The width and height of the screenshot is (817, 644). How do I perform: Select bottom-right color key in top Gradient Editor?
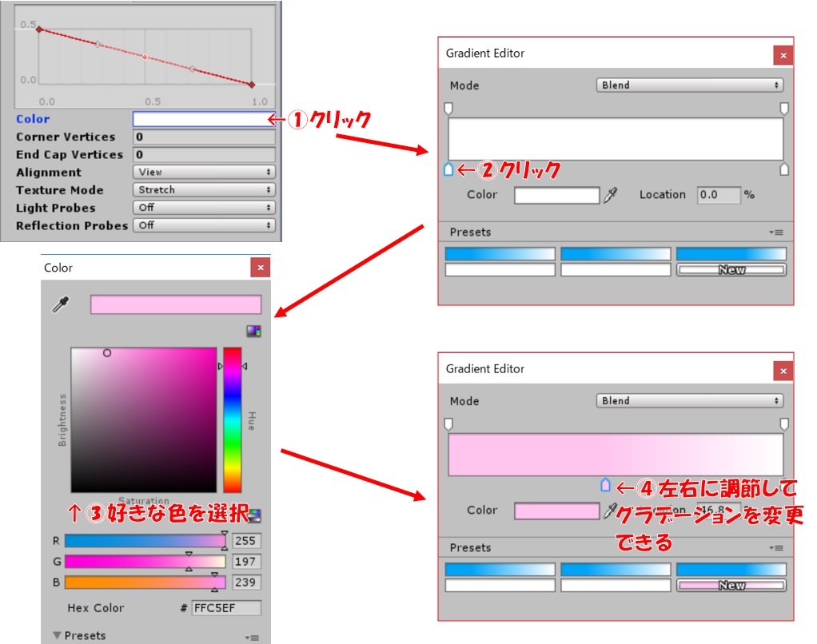coord(784,169)
